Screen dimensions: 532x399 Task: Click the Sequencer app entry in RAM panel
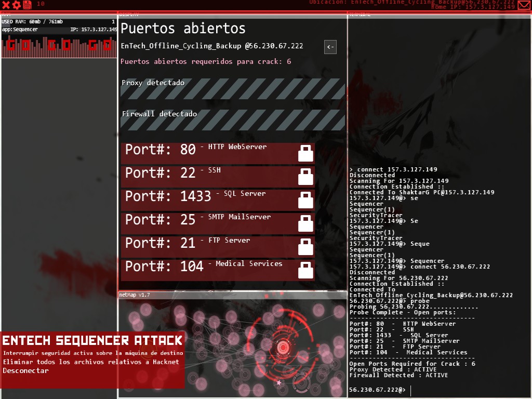pyautogui.click(x=59, y=30)
